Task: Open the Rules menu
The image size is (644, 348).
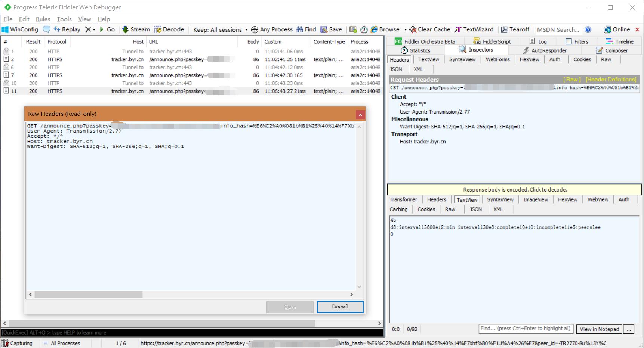Action: click(x=43, y=19)
